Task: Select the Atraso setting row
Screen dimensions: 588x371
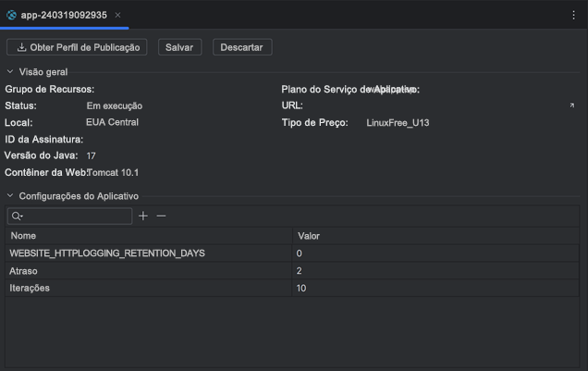Action: pos(25,270)
